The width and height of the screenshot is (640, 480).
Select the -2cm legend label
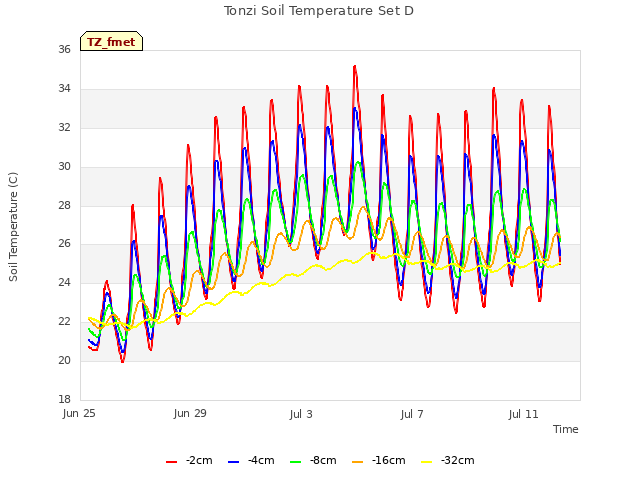tap(199, 460)
